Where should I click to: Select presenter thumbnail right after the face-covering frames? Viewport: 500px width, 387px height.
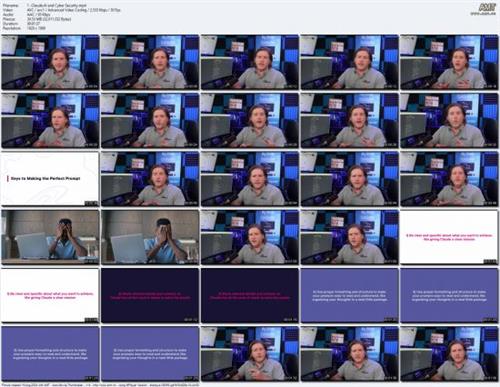pyautogui.click(x=250, y=237)
